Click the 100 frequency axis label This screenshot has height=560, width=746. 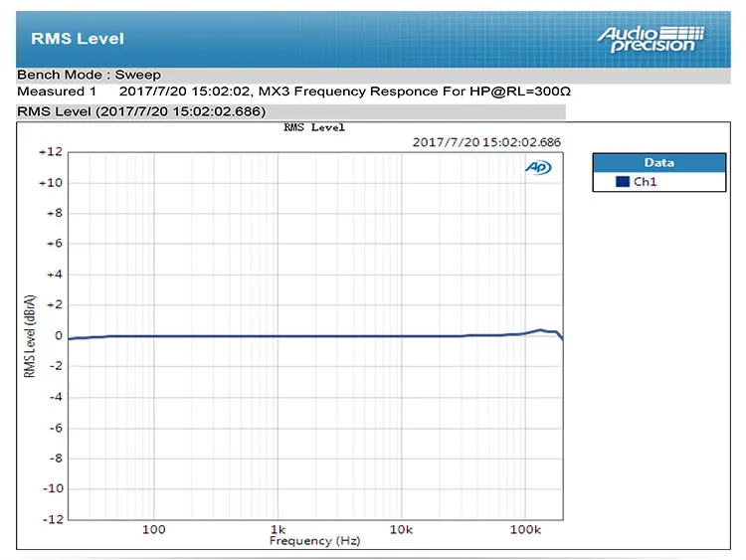coord(153,529)
